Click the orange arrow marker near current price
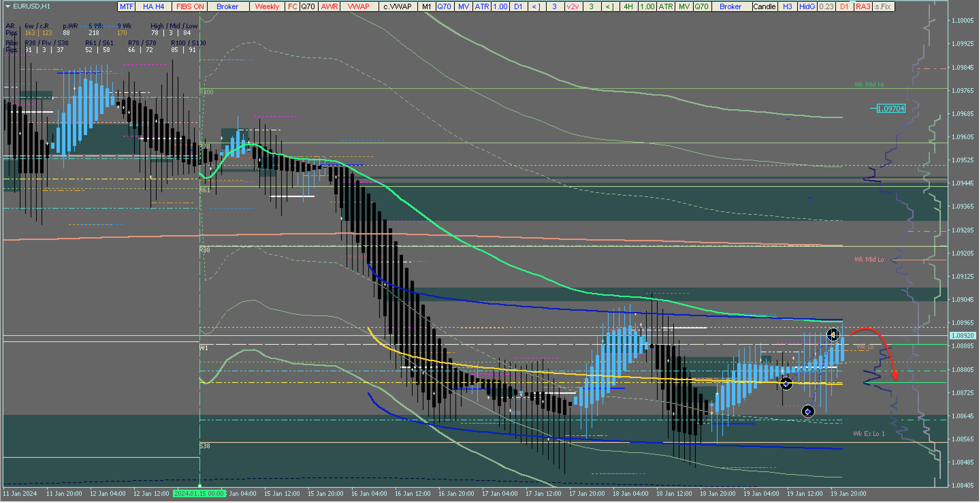980x503 pixels. pos(833,335)
